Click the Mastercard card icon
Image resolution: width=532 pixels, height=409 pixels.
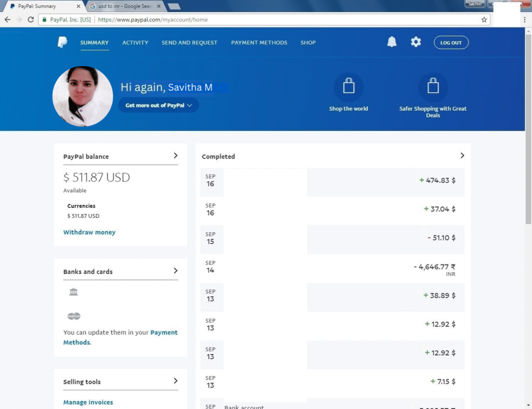74,316
